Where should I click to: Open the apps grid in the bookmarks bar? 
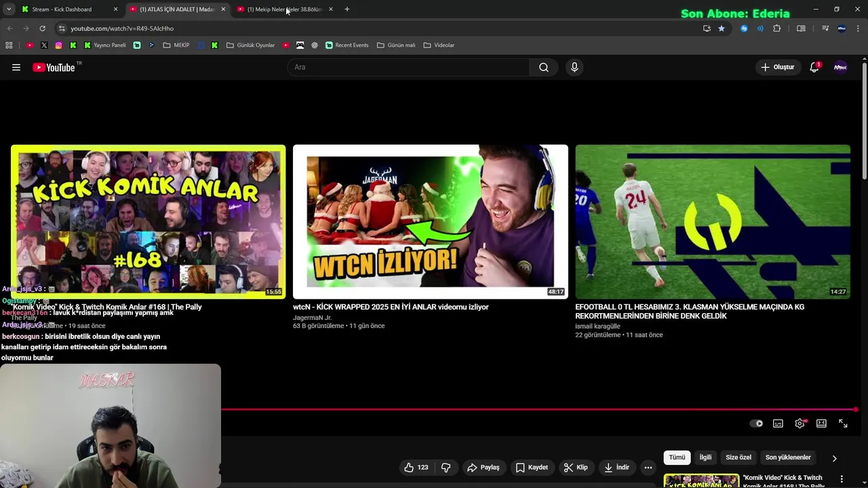pos(9,45)
